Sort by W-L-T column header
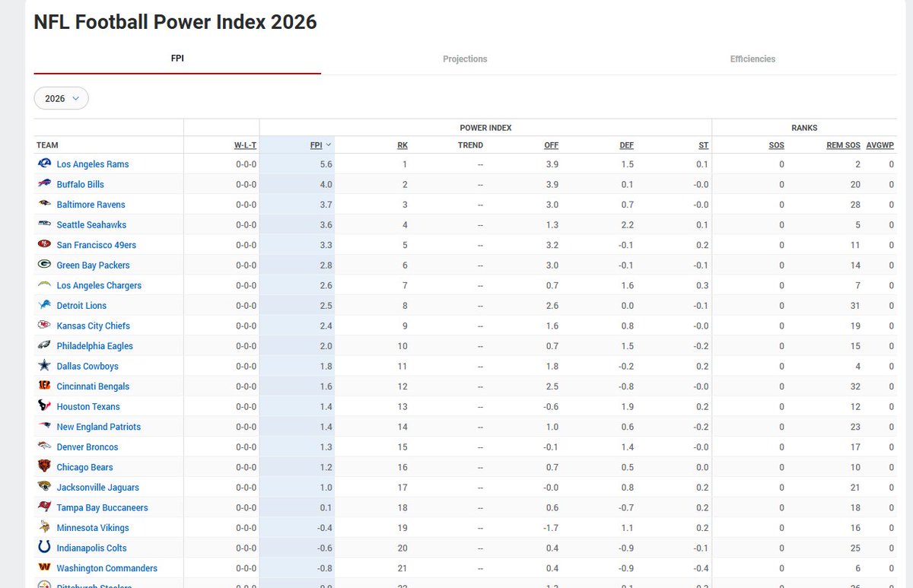Viewport: 913px width, 588px height. click(x=245, y=145)
